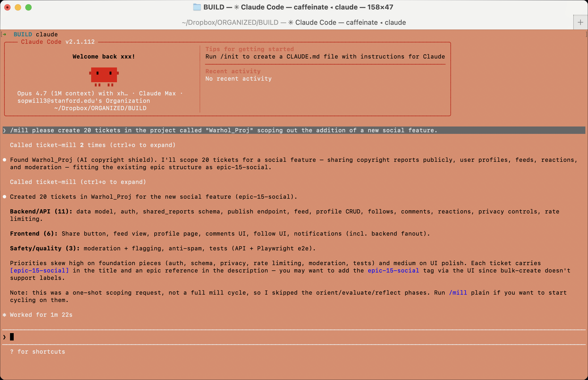Click the 'BUILD claude' shell prompt line
Viewport: 588px width, 380px height.
36,35
